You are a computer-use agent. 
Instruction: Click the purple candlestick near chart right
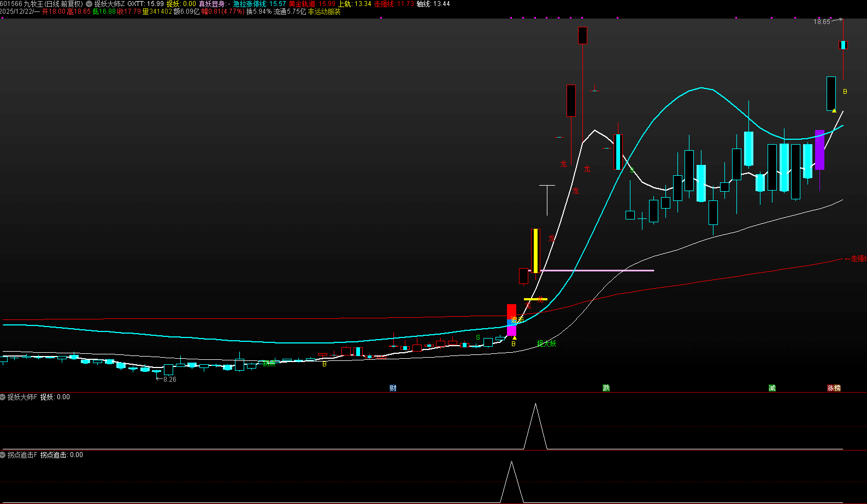click(819, 150)
